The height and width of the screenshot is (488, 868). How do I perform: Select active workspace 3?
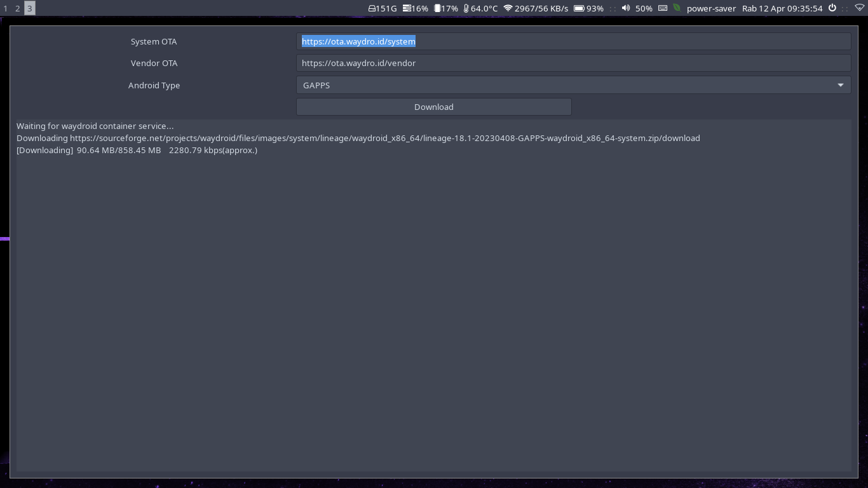(x=29, y=8)
